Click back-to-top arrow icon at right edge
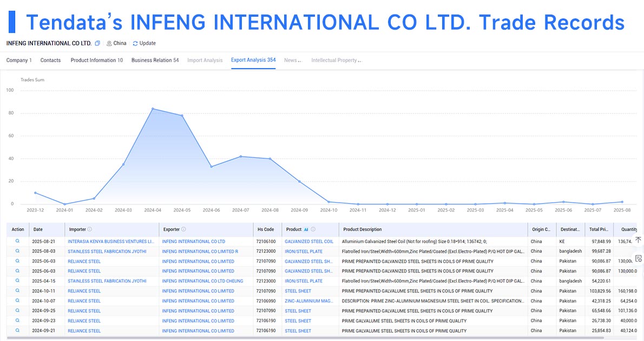This screenshot has width=644, height=341. coord(638,239)
